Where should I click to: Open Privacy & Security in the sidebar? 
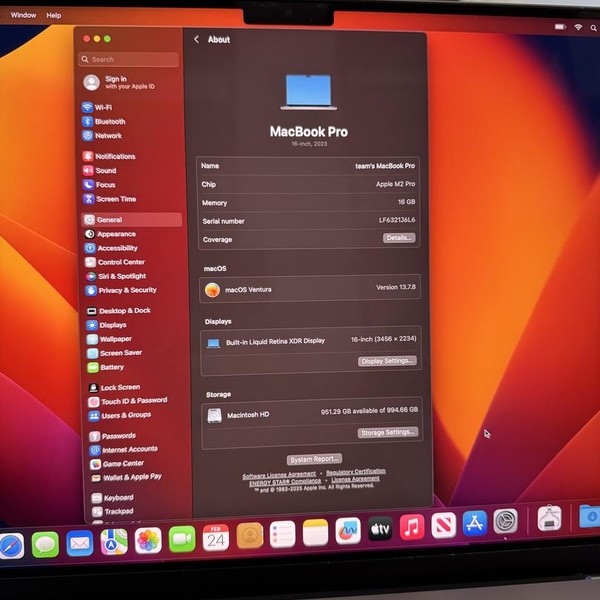[121, 290]
